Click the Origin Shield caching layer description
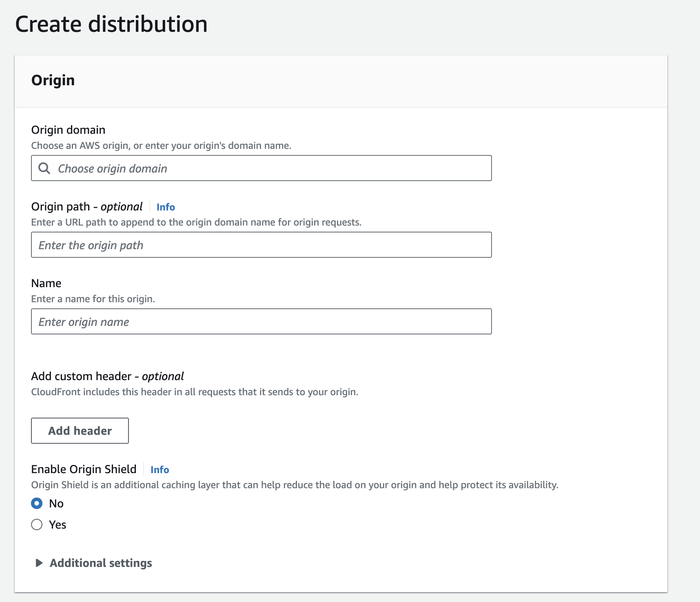Screen dimensions: 700x602 point(295,485)
